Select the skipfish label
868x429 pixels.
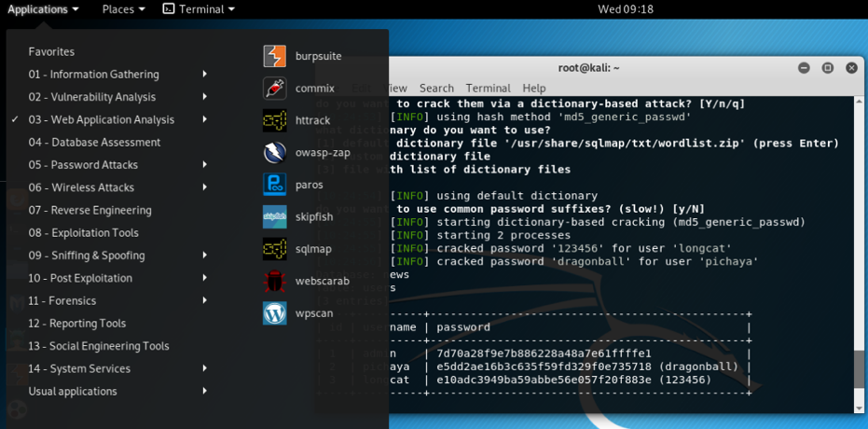tap(314, 217)
